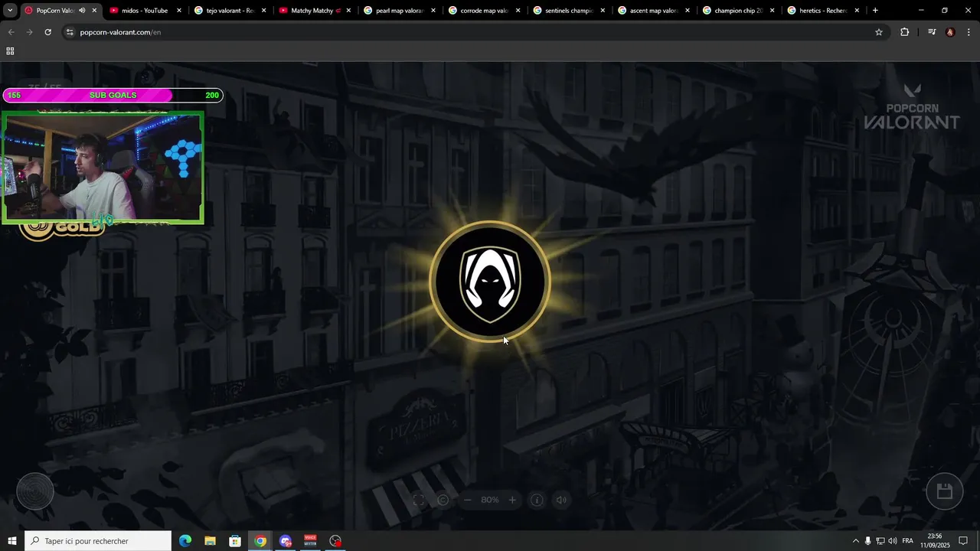Open the Chrome extensions menu
Image resolution: width=980 pixels, height=551 pixels.
(x=904, y=32)
